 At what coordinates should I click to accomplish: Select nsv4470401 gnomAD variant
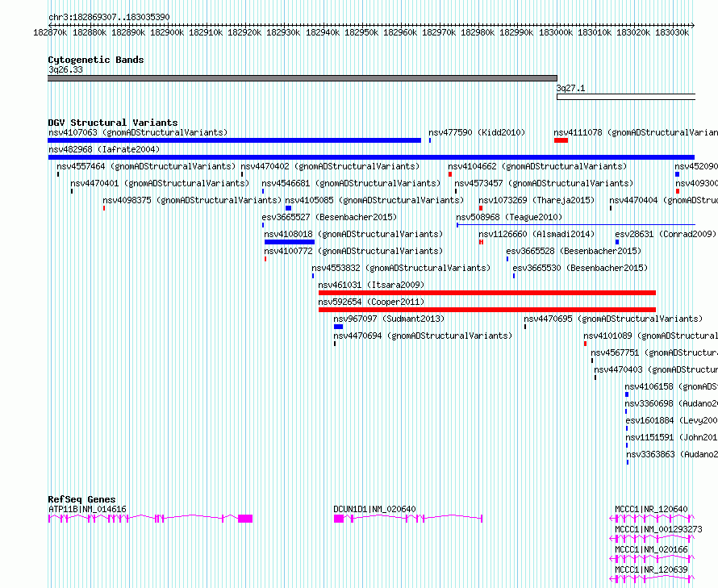160,183
